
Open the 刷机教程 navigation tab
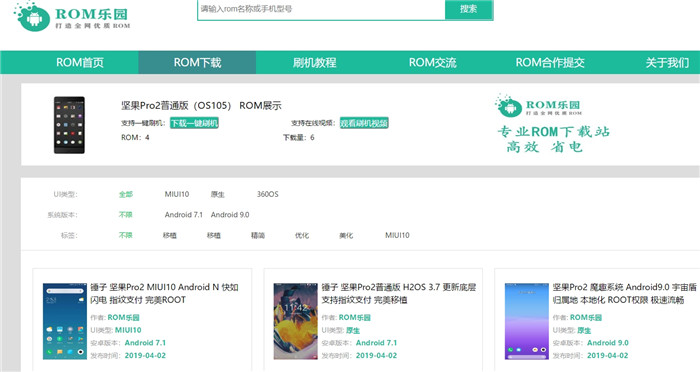pyautogui.click(x=315, y=63)
